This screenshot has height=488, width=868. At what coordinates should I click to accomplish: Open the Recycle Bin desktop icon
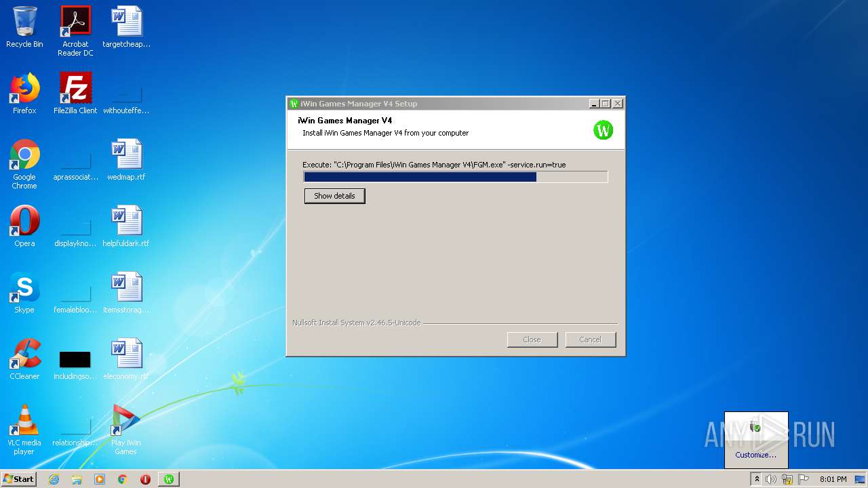(x=24, y=27)
